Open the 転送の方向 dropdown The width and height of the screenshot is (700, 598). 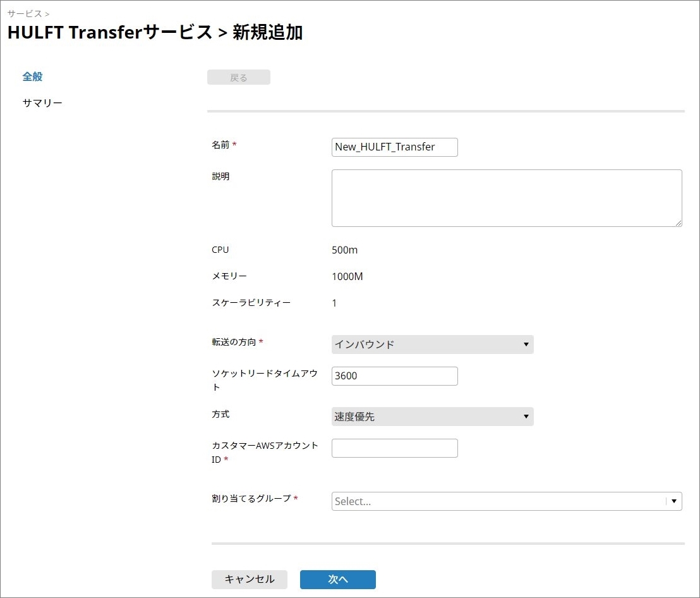pos(432,345)
